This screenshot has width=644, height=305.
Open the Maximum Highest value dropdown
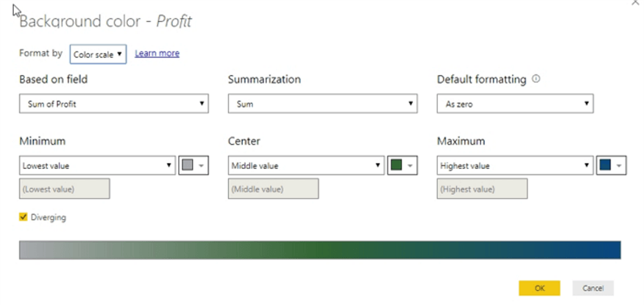click(515, 166)
